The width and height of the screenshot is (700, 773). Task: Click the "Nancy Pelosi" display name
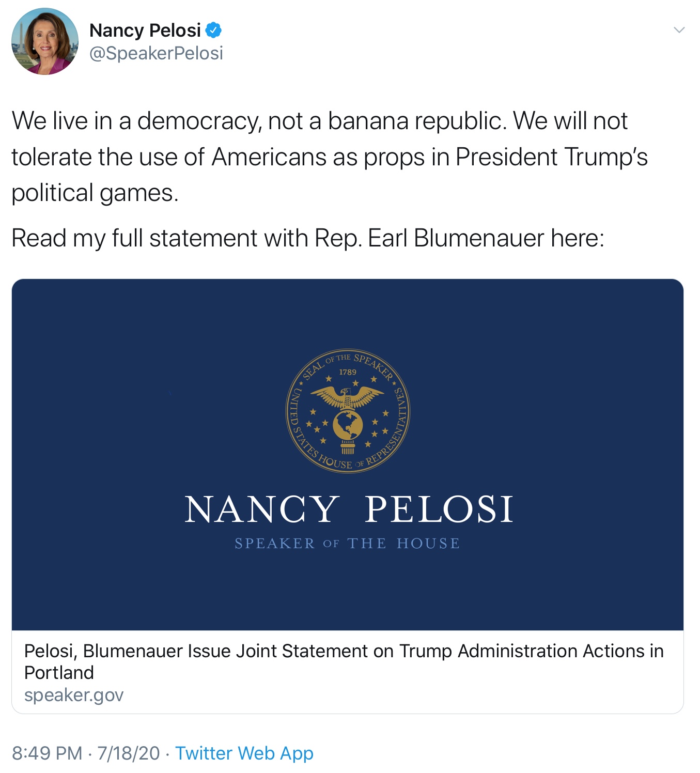coord(145,30)
